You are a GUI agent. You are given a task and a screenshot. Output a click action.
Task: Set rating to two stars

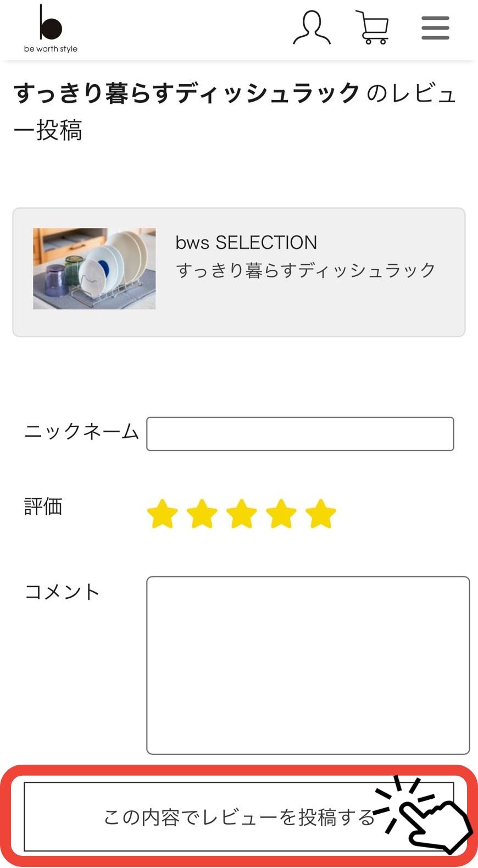tap(202, 514)
